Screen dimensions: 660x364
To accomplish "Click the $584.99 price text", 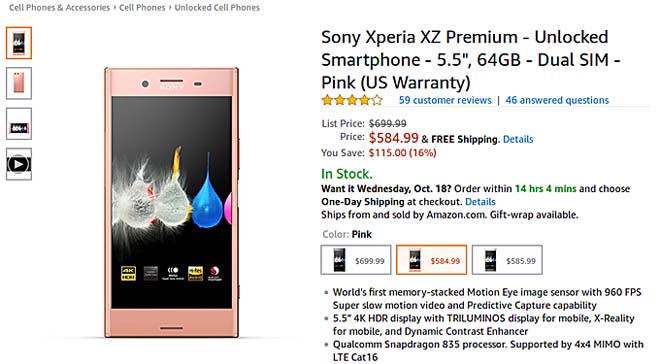I will point(394,138).
